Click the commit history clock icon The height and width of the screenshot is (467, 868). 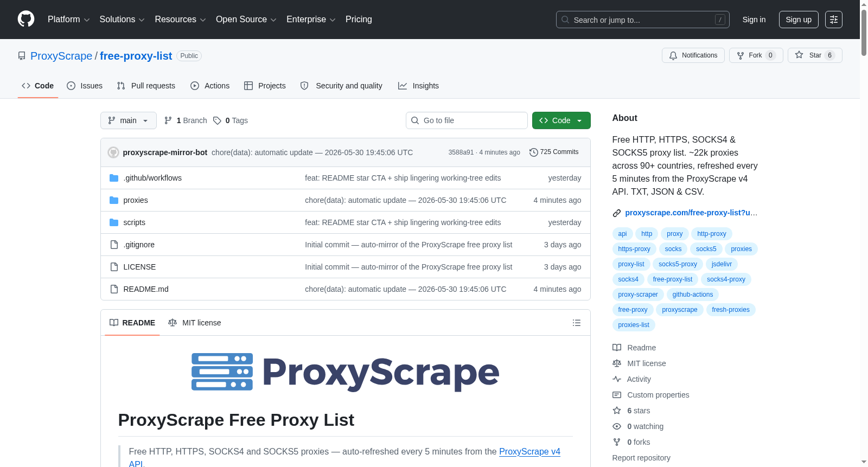(x=533, y=152)
